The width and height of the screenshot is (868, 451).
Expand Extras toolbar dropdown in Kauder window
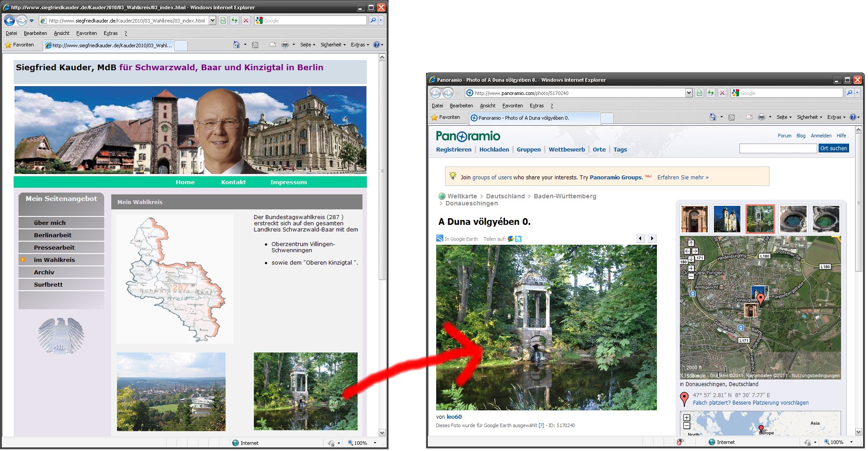(x=360, y=45)
